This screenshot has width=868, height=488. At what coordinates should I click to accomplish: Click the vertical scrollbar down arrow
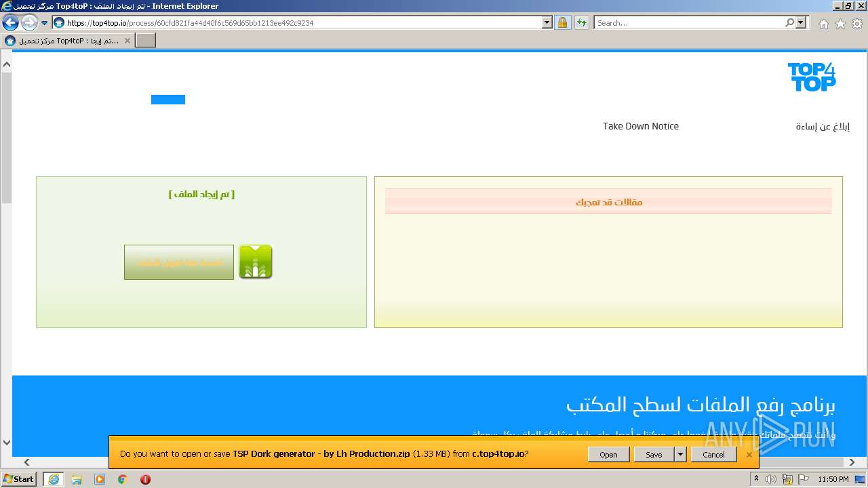pos(7,443)
